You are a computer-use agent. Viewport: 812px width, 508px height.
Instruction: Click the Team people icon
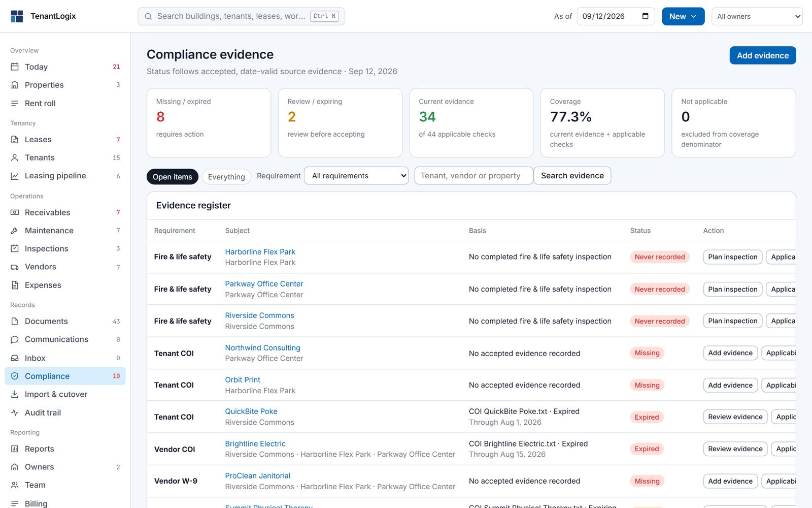pos(15,485)
